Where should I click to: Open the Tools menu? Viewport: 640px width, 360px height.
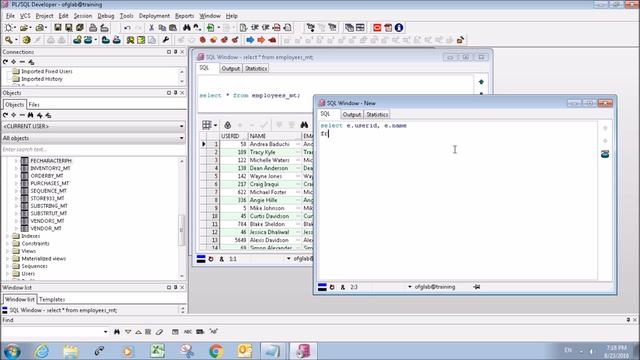point(126,16)
